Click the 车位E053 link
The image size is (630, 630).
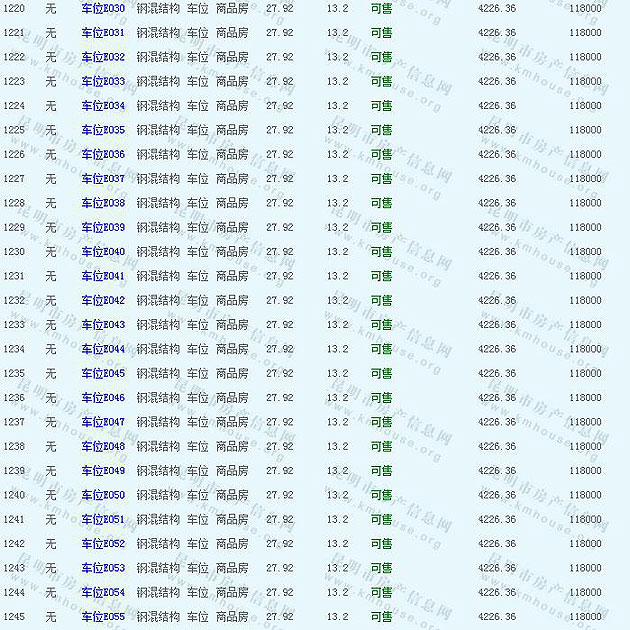click(103, 568)
